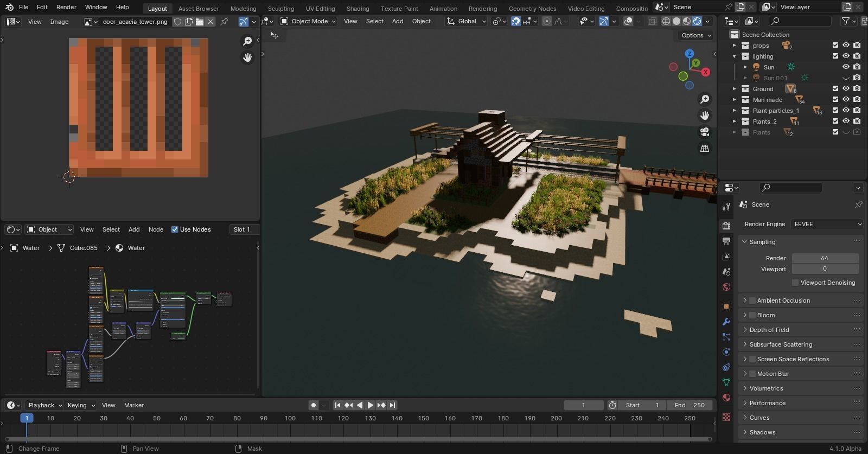
Task: Open the Global transform orientation dropdown
Action: pos(467,21)
